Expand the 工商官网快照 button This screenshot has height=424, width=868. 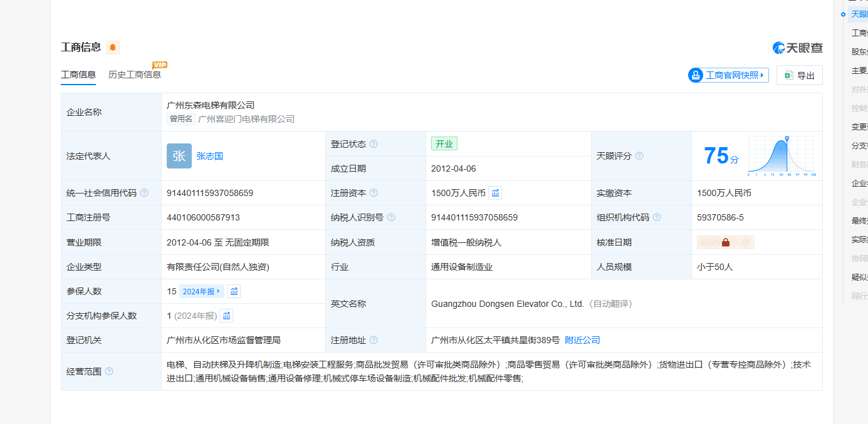tap(728, 75)
